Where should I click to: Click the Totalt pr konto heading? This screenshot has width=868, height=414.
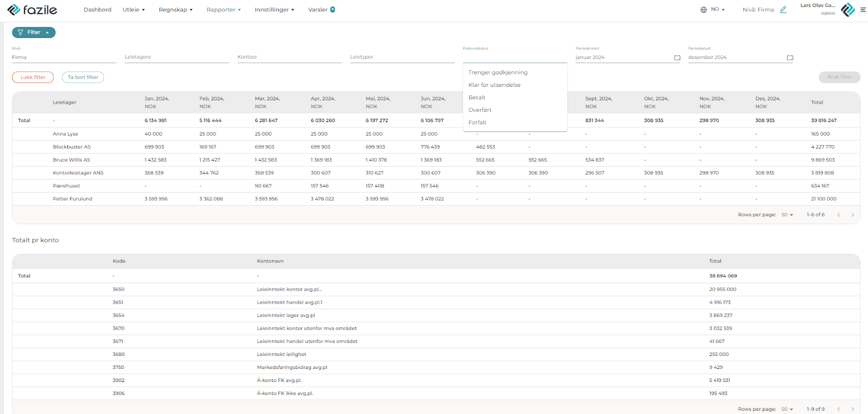point(35,240)
